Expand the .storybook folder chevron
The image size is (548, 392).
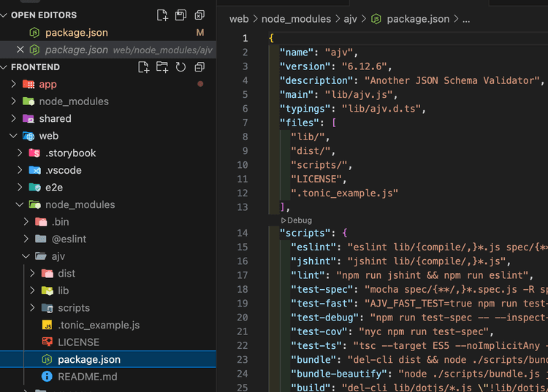click(x=20, y=153)
